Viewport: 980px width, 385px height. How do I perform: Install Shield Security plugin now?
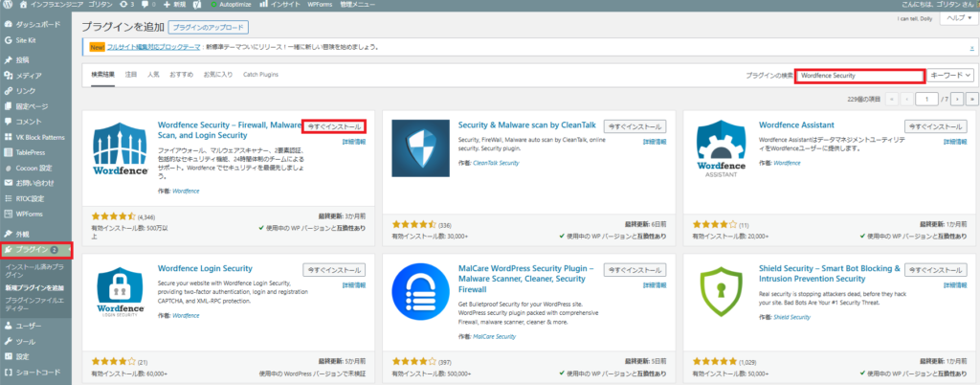935,270
